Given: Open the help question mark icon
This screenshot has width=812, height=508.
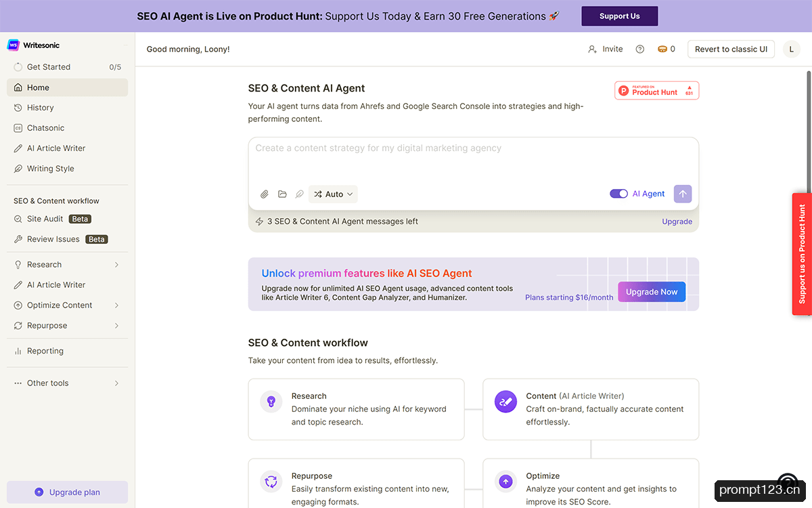Looking at the screenshot, I should tap(640, 49).
